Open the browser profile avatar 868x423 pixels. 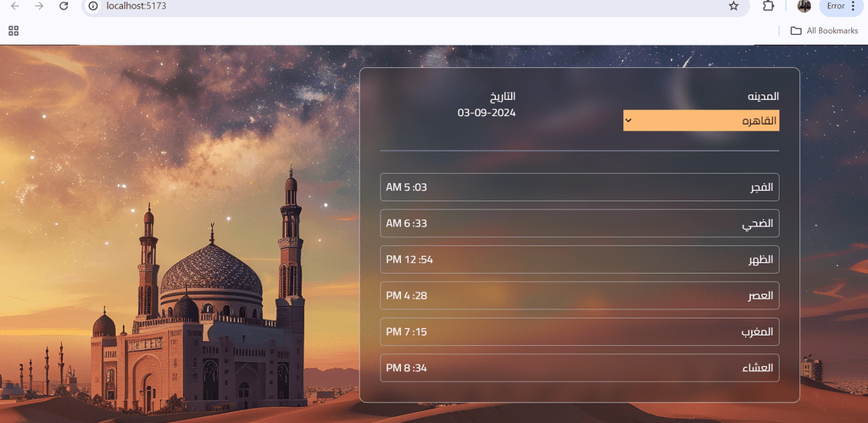coord(804,6)
